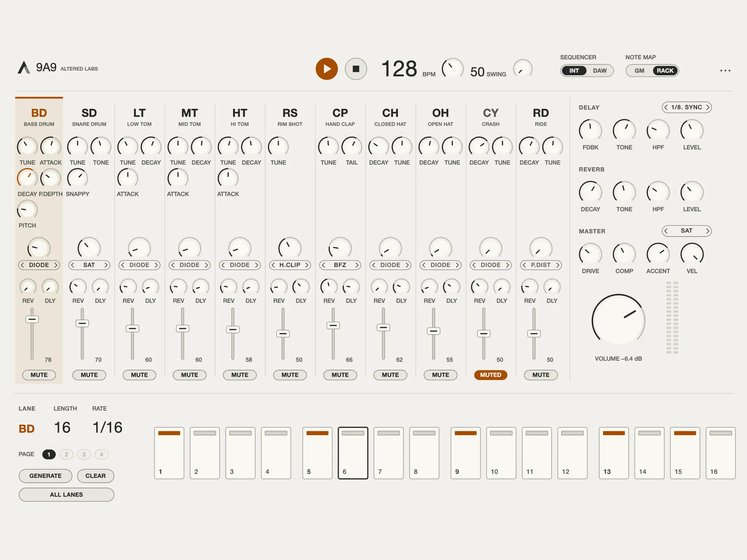Image resolution: width=747 pixels, height=560 pixels.
Task: Click the Bass Drum level fader handle
Action: click(x=32, y=319)
